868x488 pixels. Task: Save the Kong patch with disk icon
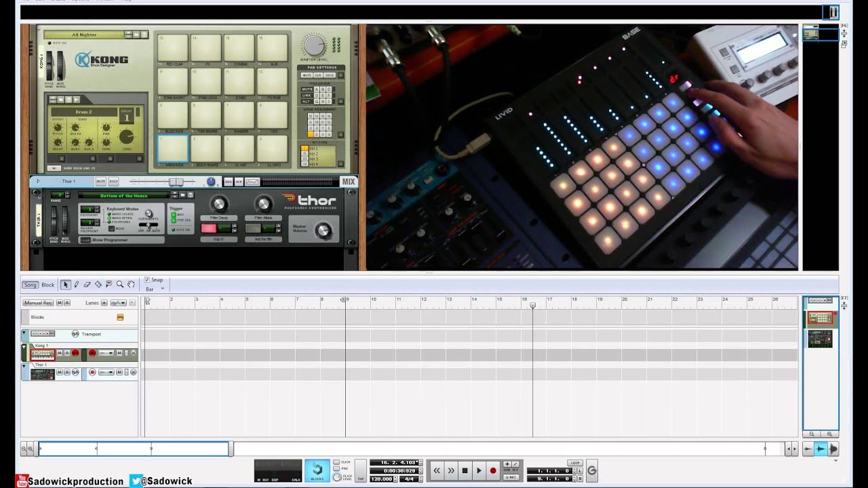(144, 35)
